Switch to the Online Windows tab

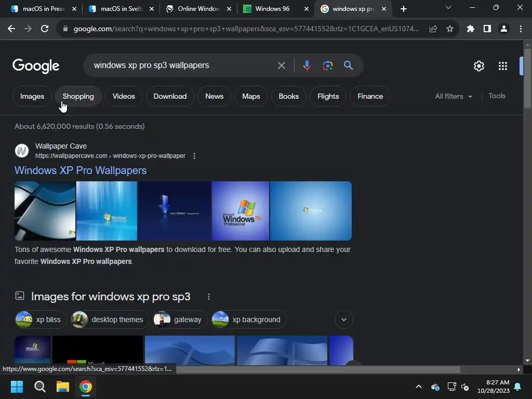click(199, 9)
